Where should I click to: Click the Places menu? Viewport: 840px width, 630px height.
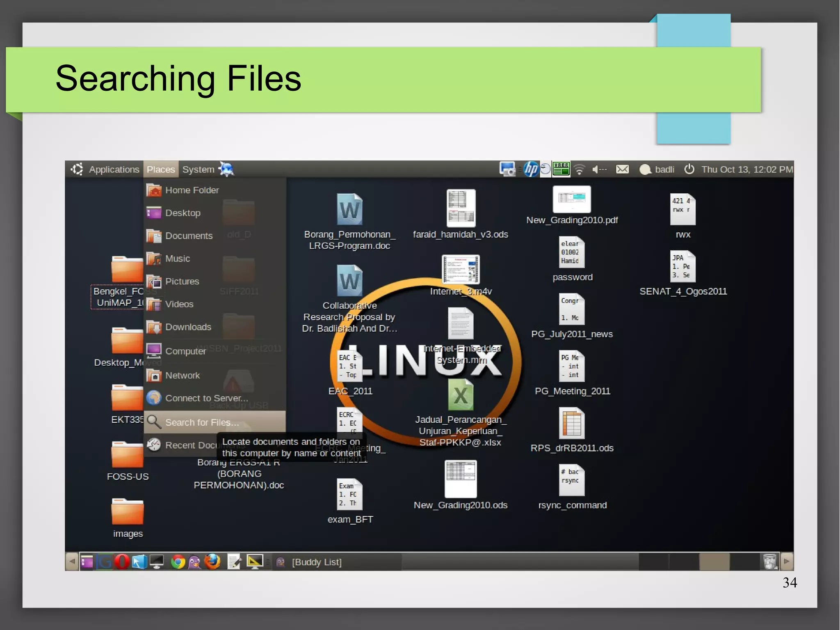(x=161, y=170)
